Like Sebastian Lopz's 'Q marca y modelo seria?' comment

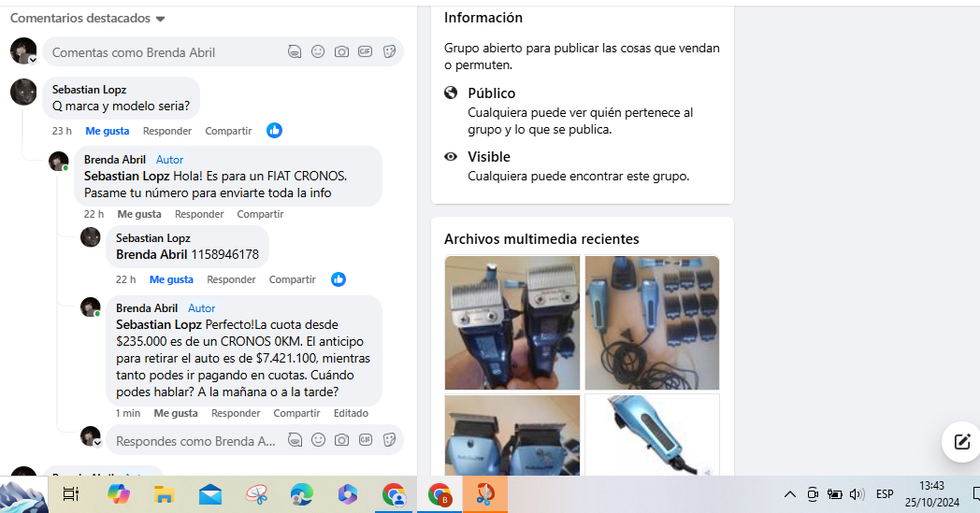(108, 131)
